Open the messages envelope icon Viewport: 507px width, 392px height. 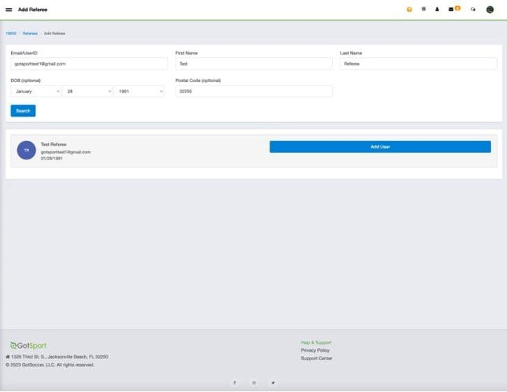tap(451, 9)
